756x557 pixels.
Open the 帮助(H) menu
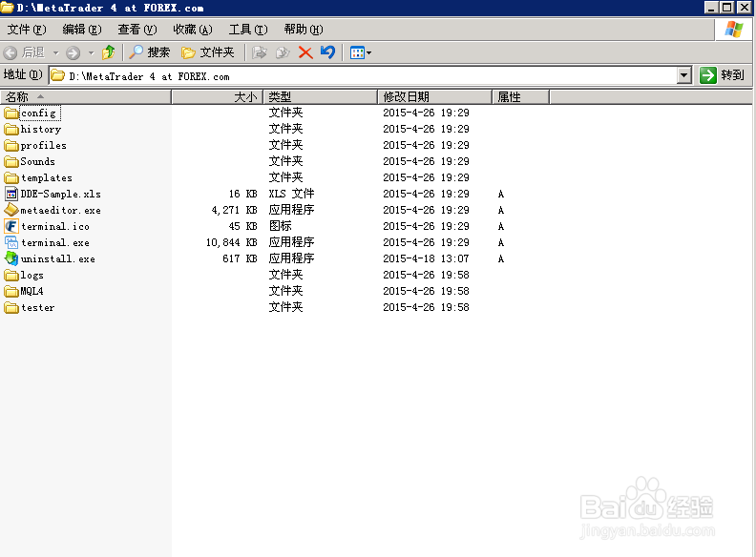(304, 30)
